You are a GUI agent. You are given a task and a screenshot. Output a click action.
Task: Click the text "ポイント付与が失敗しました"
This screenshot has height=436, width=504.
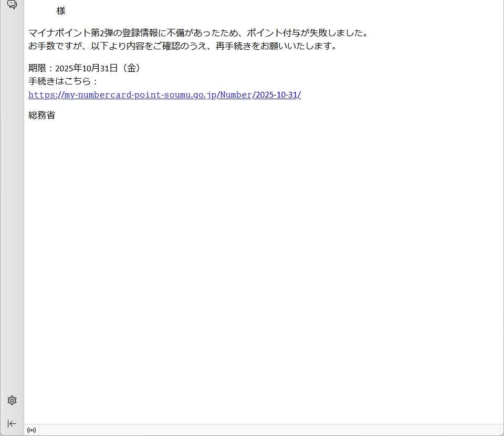tap(307, 33)
